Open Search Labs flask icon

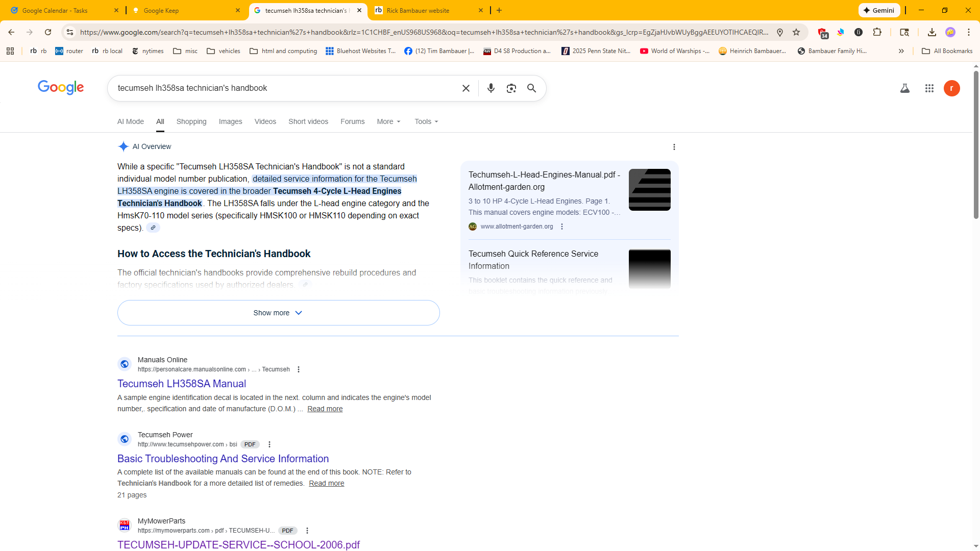904,88
